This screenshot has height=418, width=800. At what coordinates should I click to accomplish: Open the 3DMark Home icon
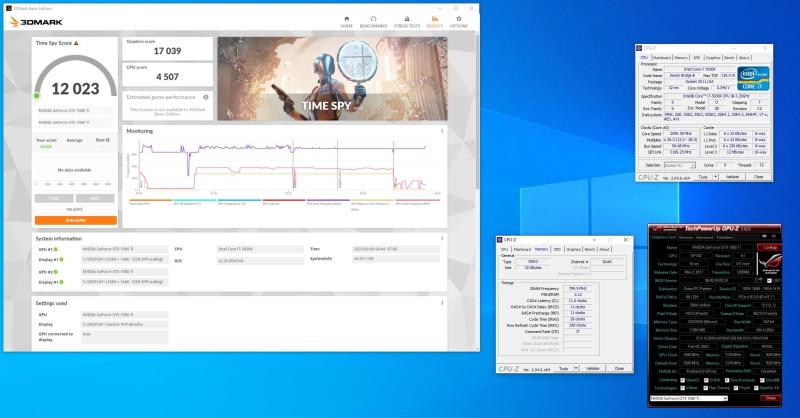click(x=346, y=19)
